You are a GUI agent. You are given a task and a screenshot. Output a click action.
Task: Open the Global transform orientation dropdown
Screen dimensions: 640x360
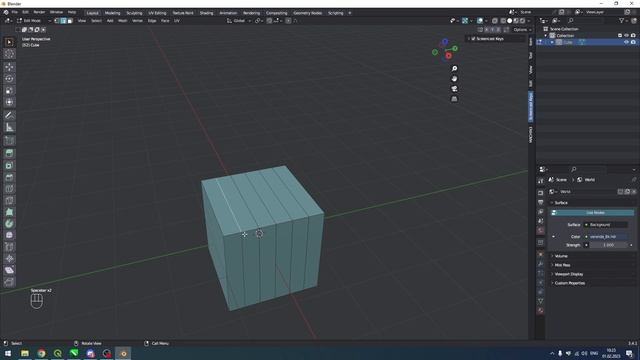pos(239,21)
